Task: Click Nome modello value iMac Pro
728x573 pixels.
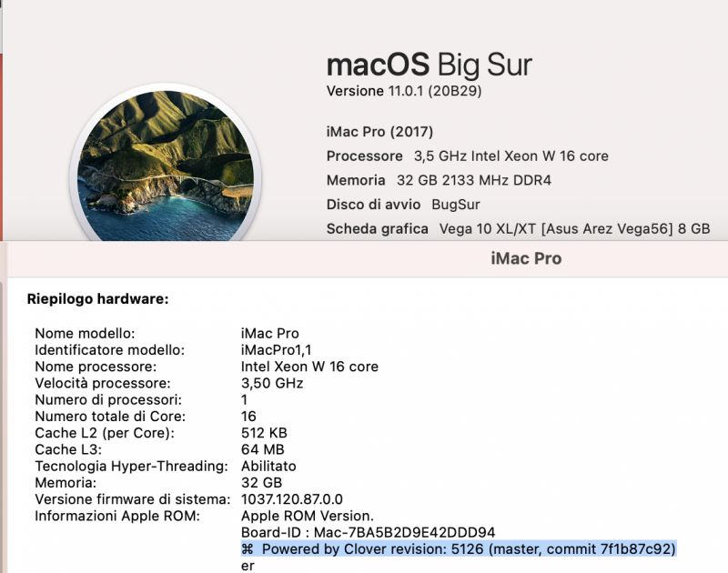Action: (x=269, y=333)
